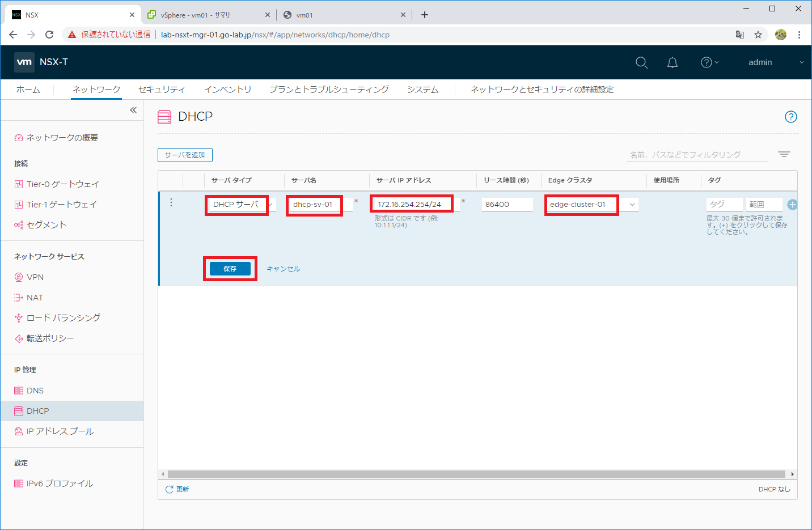Open プランとトラブルシューティング tab

point(329,90)
